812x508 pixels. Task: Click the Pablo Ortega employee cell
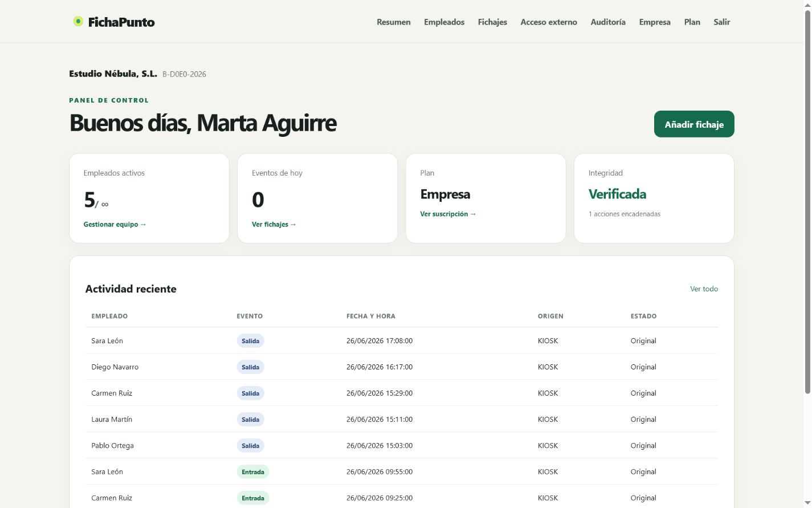click(112, 446)
